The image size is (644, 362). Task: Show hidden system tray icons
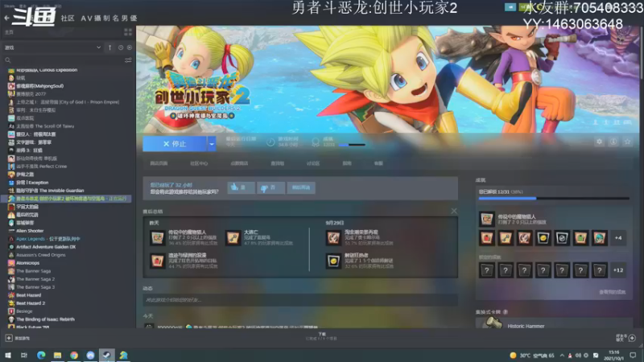[x=562, y=356]
